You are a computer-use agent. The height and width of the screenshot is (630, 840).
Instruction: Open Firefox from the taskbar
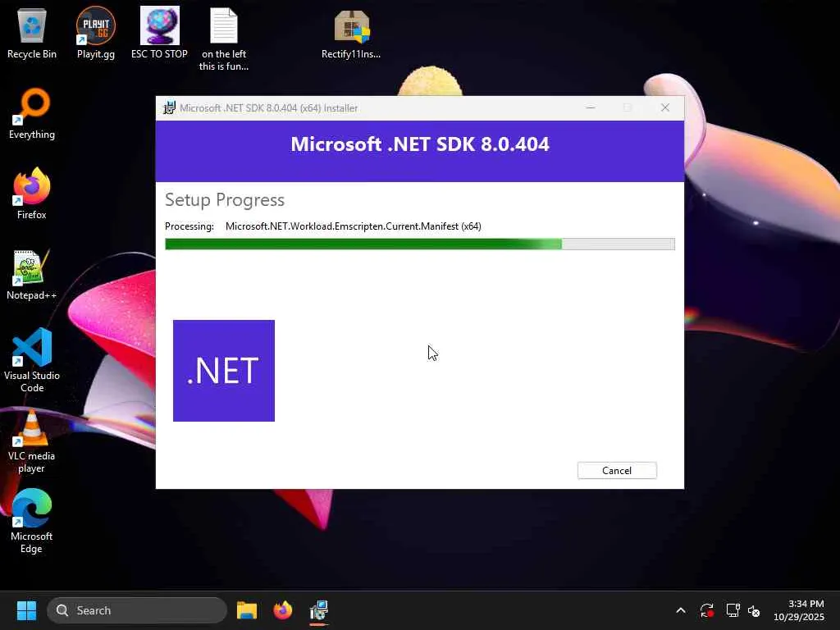coord(283,610)
